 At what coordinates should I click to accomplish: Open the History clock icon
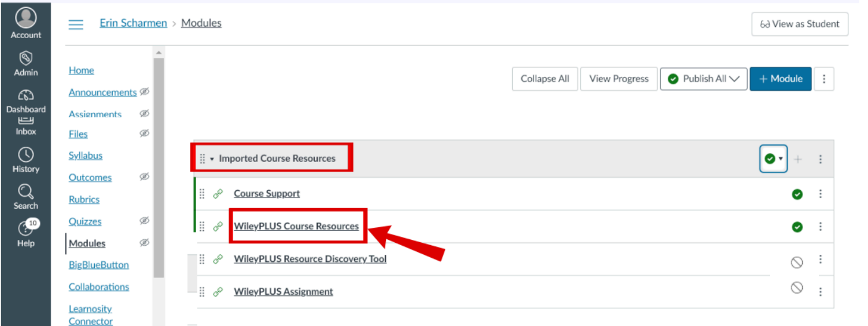click(x=25, y=154)
